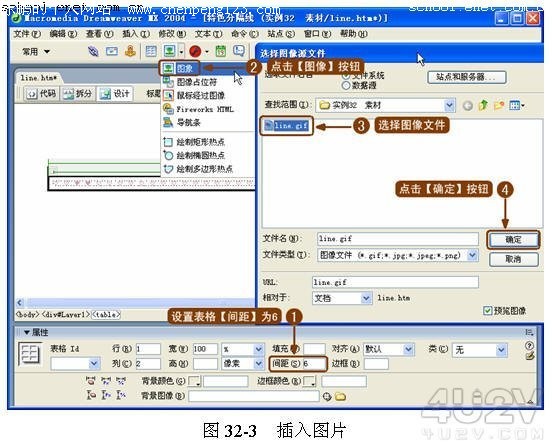552x443 pixels.
Task: Click the 背景颜色 color swatch
Action: (x=194, y=381)
